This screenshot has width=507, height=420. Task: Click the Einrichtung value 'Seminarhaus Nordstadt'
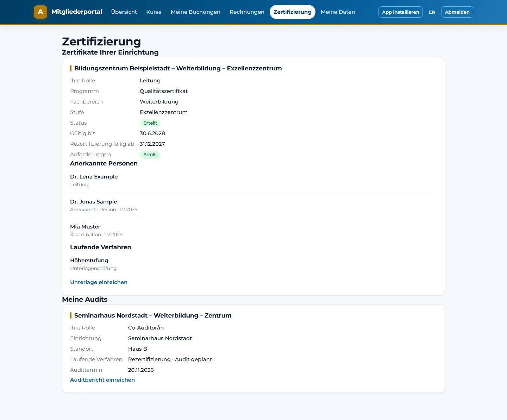160,338
